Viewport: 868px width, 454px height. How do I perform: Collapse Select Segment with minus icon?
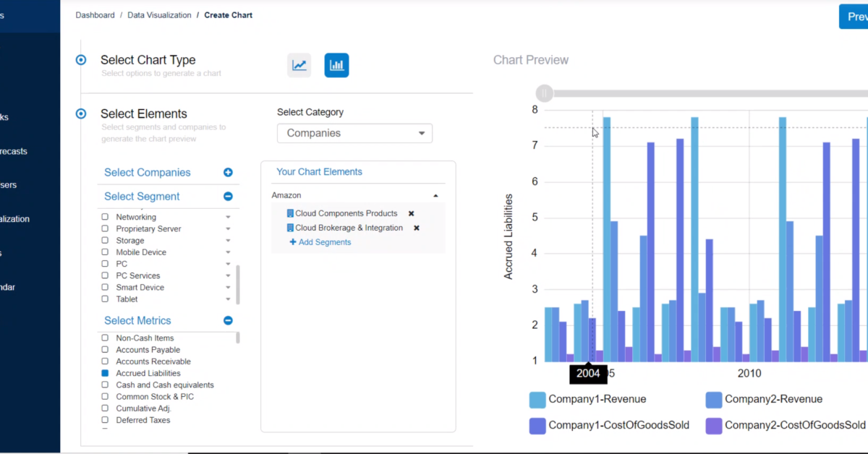pos(228,196)
